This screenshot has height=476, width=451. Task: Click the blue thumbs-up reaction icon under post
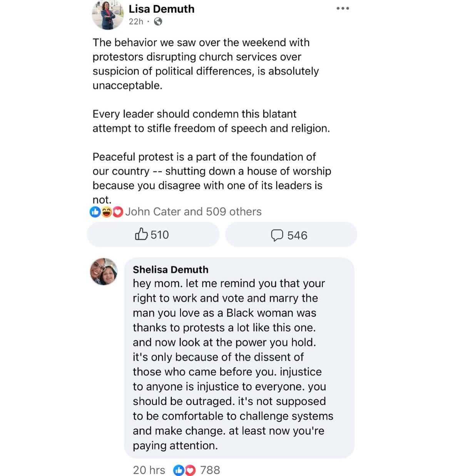point(95,212)
